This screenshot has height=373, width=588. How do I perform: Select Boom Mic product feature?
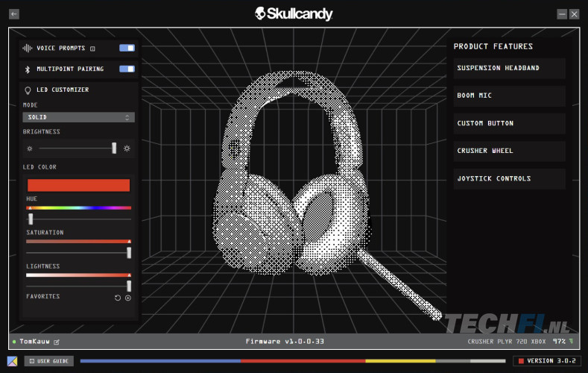pyautogui.click(x=509, y=95)
